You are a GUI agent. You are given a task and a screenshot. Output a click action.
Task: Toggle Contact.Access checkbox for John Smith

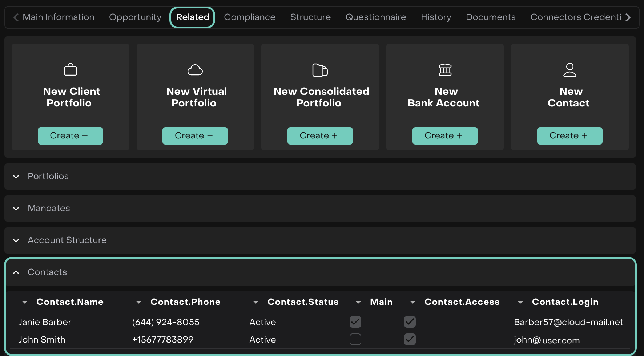coord(410,339)
